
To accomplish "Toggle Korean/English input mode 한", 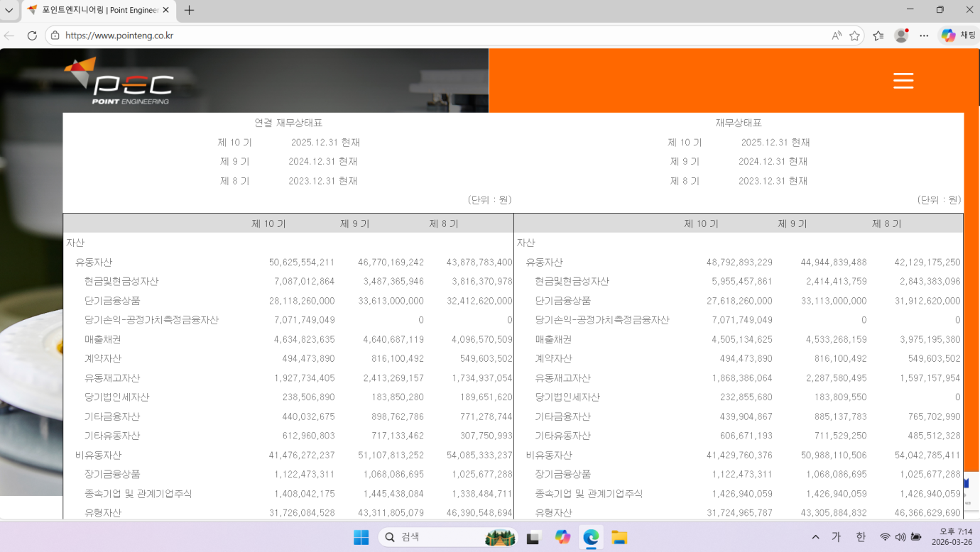I will pos(861,537).
